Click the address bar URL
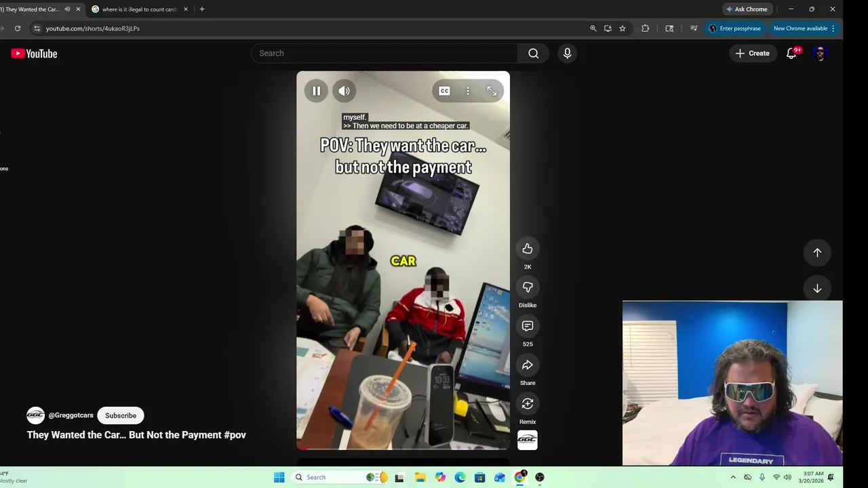Image resolution: width=868 pixels, height=488 pixels. (x=93, y=28)
